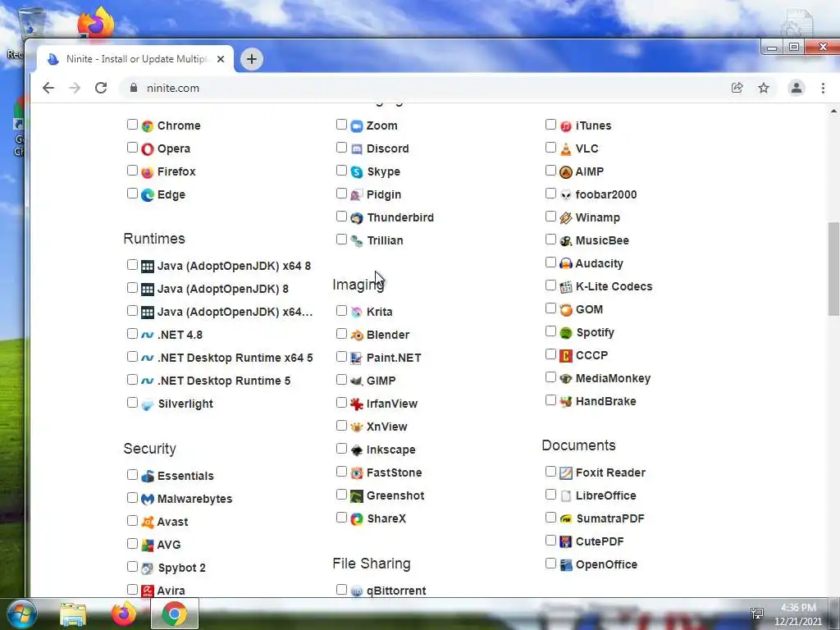Tick the LibreOffice checkbox
This screenshot has height=630, width=840.
point(550,495)
